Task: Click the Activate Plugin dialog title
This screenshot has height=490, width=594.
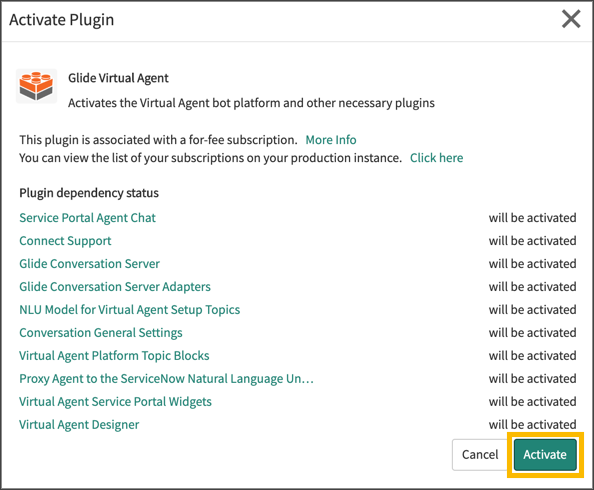Action: 62,20
